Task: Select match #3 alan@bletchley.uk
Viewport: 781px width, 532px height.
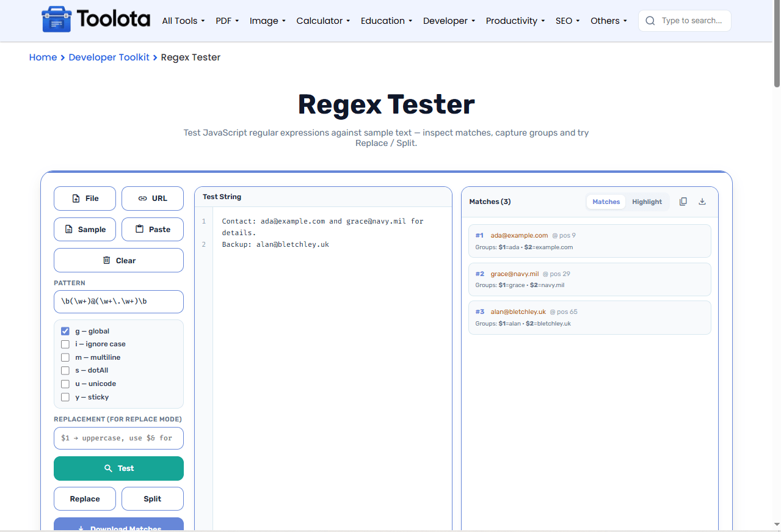Action: [590, 318]
